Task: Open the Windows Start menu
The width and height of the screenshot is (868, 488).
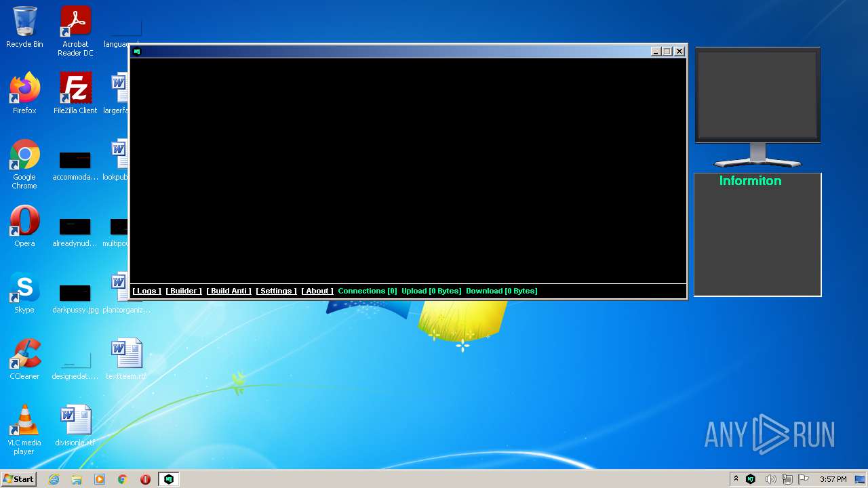Action: tap(18, 479)
